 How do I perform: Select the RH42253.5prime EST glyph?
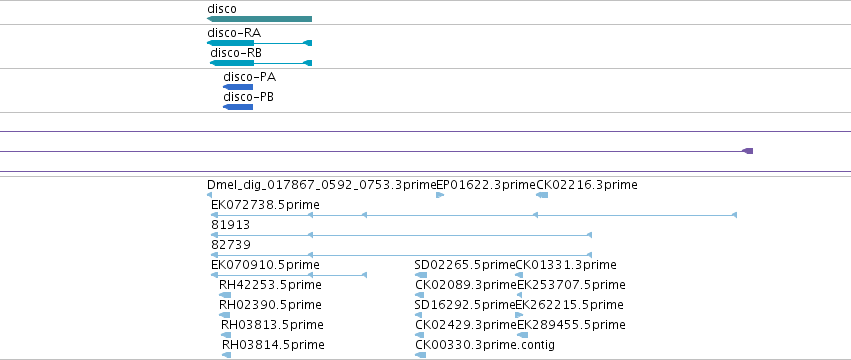225,295
